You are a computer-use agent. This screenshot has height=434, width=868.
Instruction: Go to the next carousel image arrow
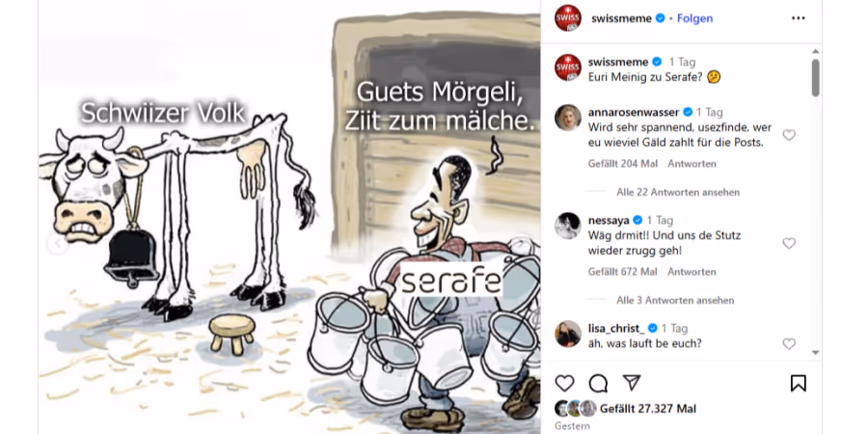521,244
